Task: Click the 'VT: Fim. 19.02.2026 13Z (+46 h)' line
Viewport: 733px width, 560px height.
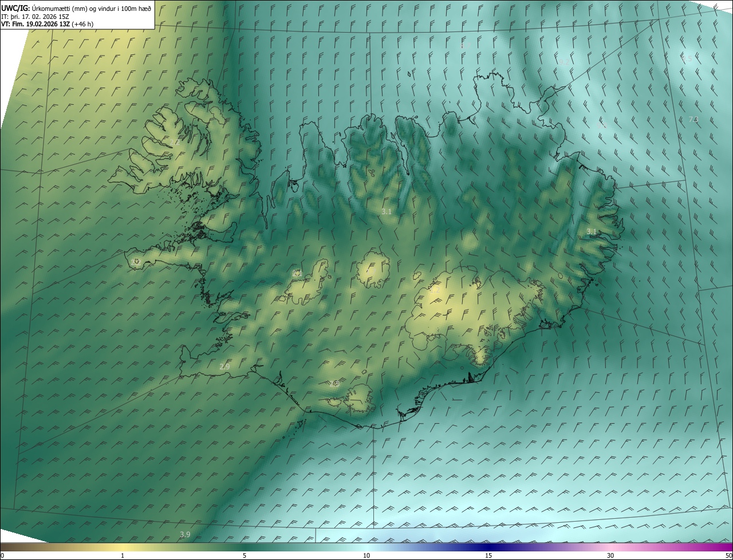Action: [x=47, y=24]
